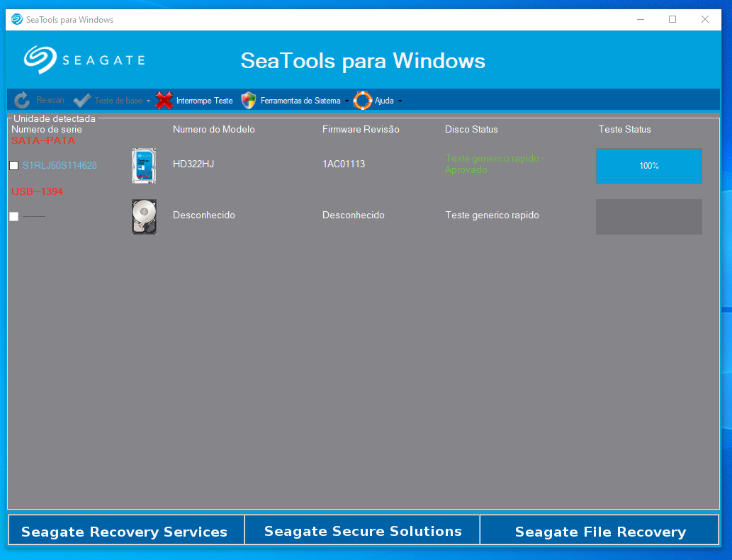Check the box for drive S1RLJ50S114628

(x=14, y=165)
